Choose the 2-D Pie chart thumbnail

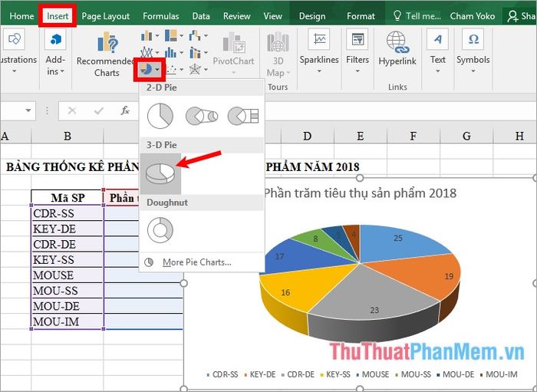[160, 116]
